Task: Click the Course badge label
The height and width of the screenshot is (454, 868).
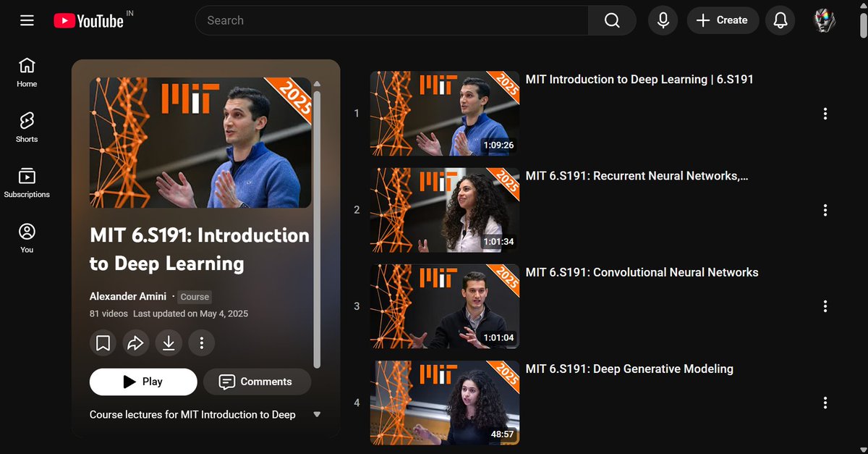Action: [195, 297]
